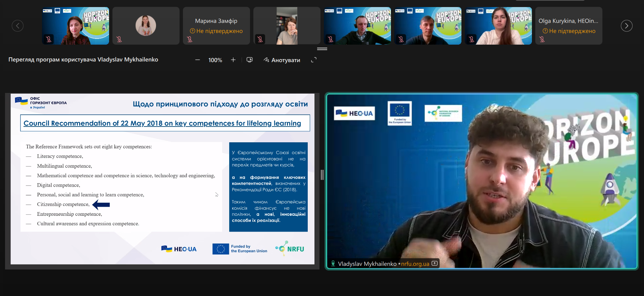Zoom in shared content with plus
This screenshot has width=644, height=296.
(x=233, y=60)
